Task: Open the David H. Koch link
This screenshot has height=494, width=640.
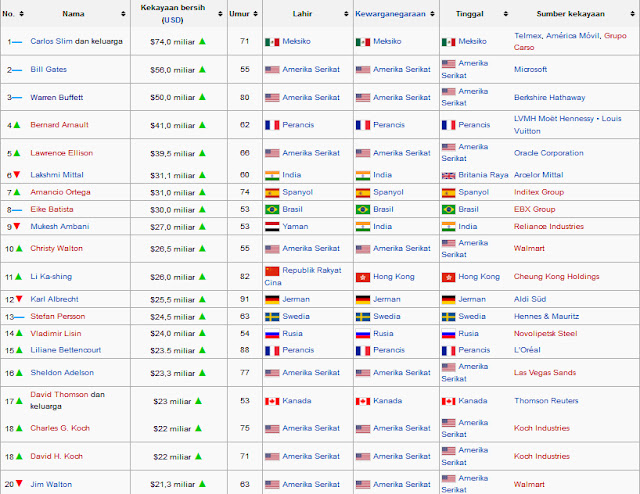Action: coord(56,456)
